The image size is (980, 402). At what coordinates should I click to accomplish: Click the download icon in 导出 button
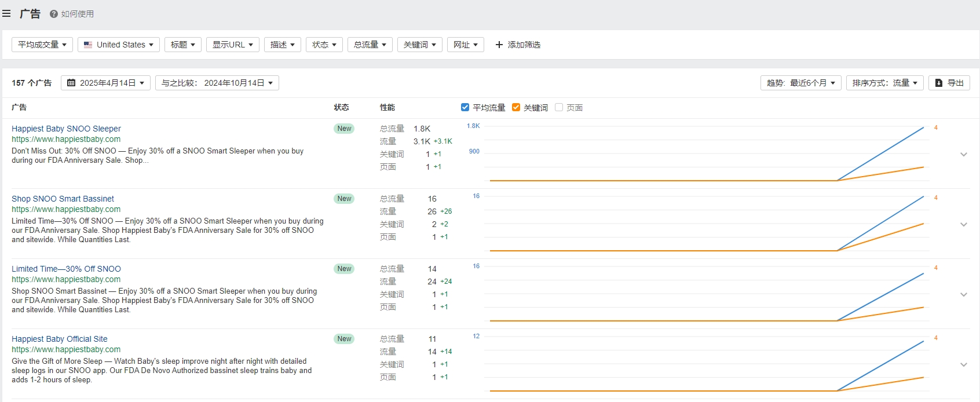(939, 83)
